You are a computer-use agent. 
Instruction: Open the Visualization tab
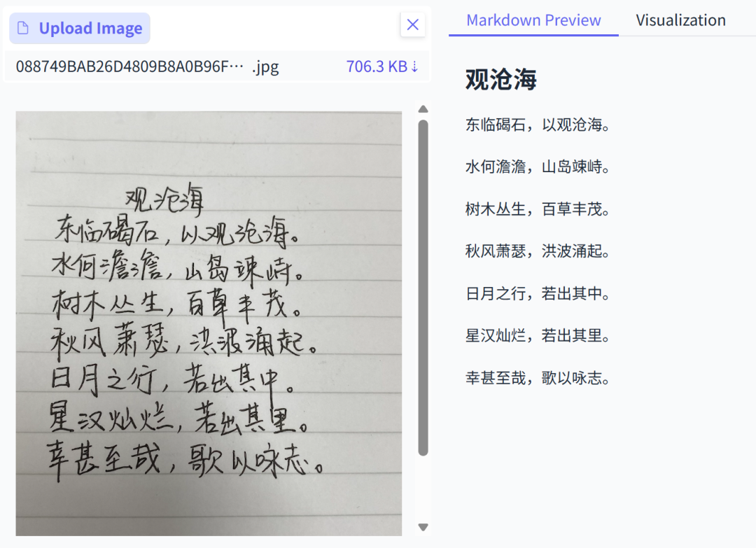click(x=680, y=20)
